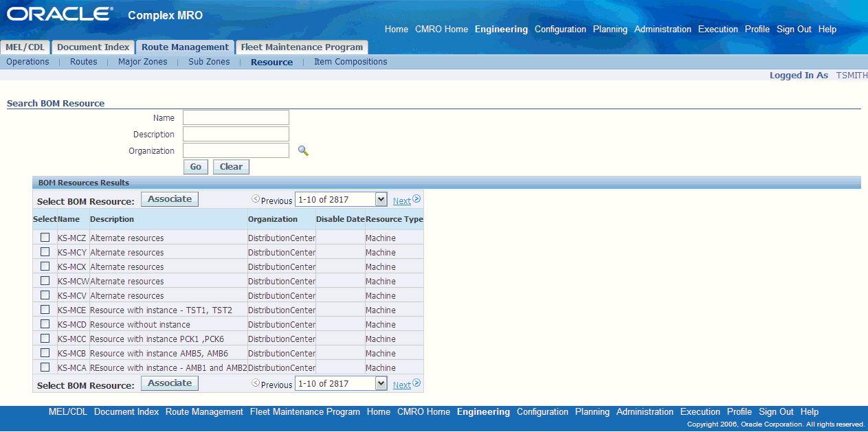Switch to the Document Index tab
868x432 pixels.
[93, 47]
